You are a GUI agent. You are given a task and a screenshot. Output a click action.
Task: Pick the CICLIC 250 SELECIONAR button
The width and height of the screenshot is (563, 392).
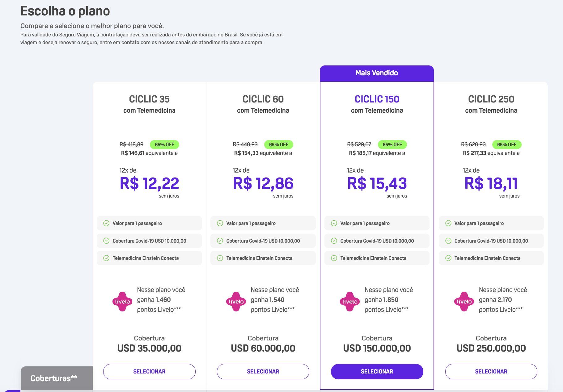[x=491, y=372]
